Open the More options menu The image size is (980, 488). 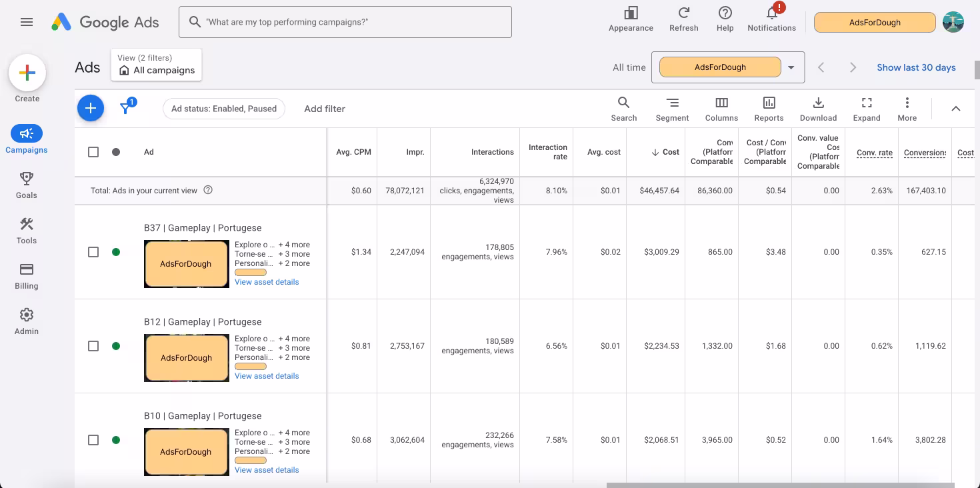pos(907,109)
